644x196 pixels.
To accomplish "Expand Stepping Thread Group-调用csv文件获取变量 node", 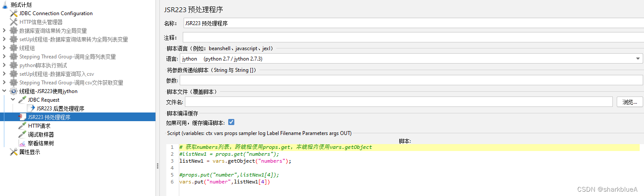I will [x=4, y=82].
